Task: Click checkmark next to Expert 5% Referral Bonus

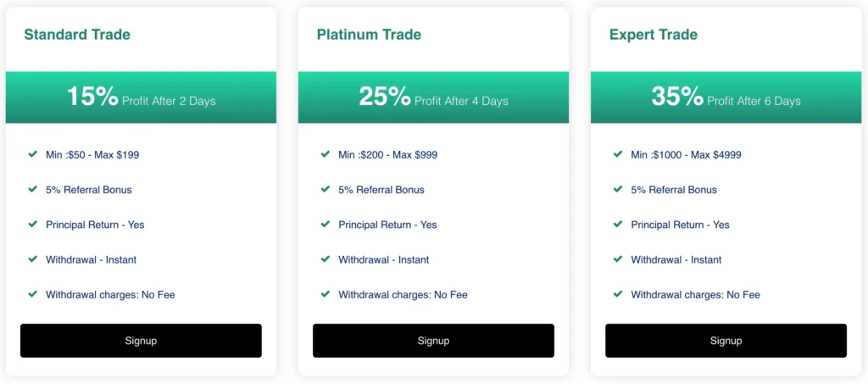Action: pos(618,189)
